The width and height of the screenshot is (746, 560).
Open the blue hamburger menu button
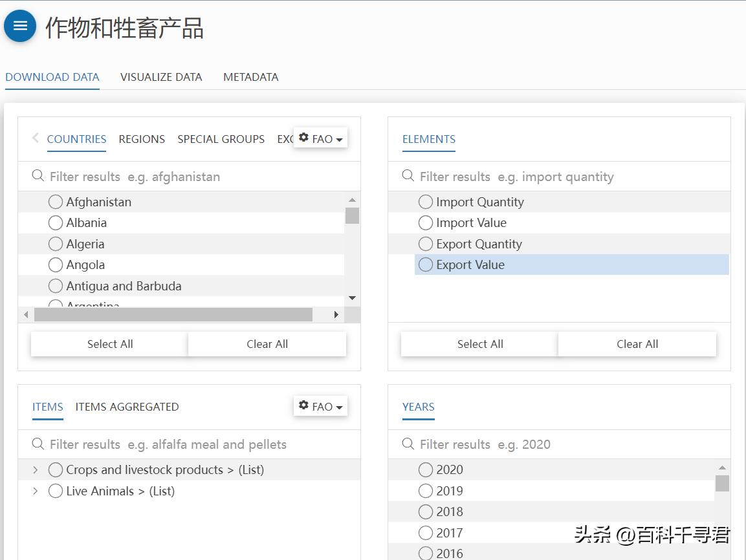pos(20,26)
